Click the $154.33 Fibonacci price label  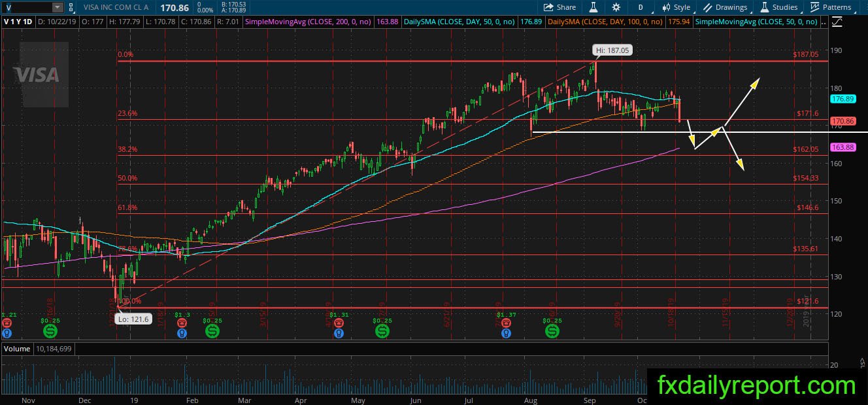(x=805, y=178)
